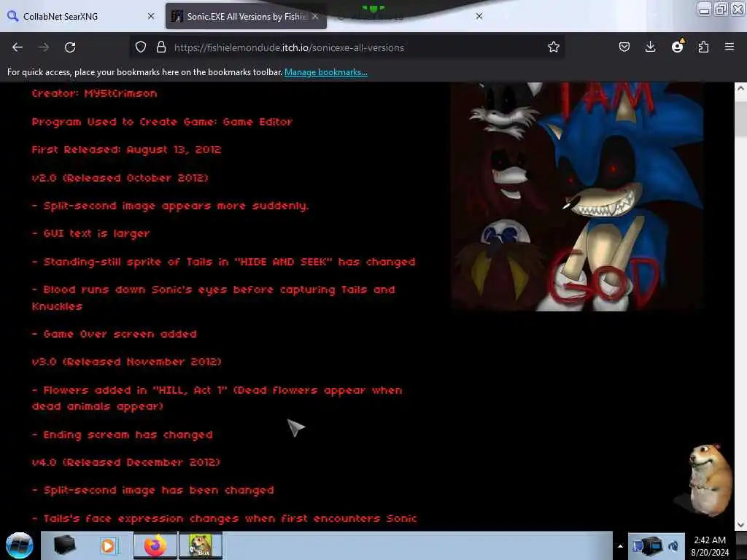Screen dimensions: 747x560
Task: Click 'First Released: August 13, 2012' line
Action: pos(126,150)
